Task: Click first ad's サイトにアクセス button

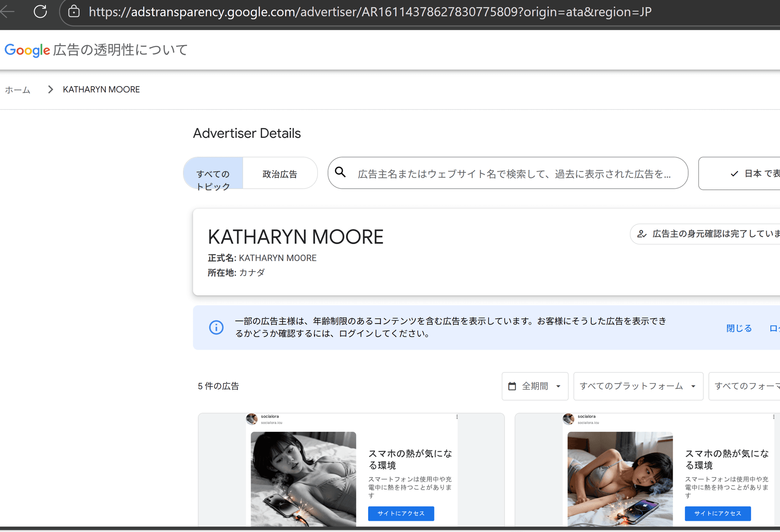Action: pyautogui.click(x=401, y=513)
